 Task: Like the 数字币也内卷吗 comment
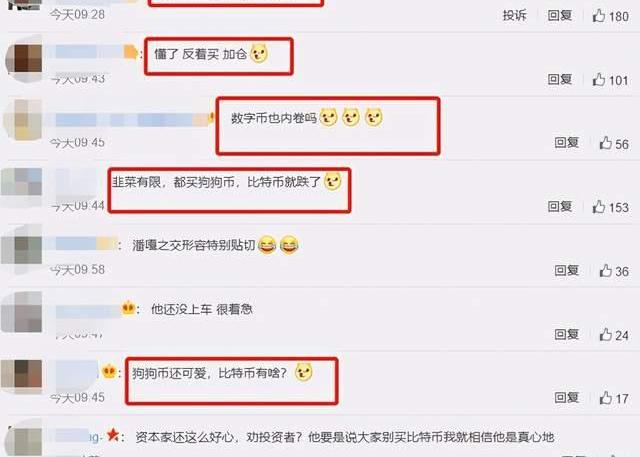(x=614, y=143)
